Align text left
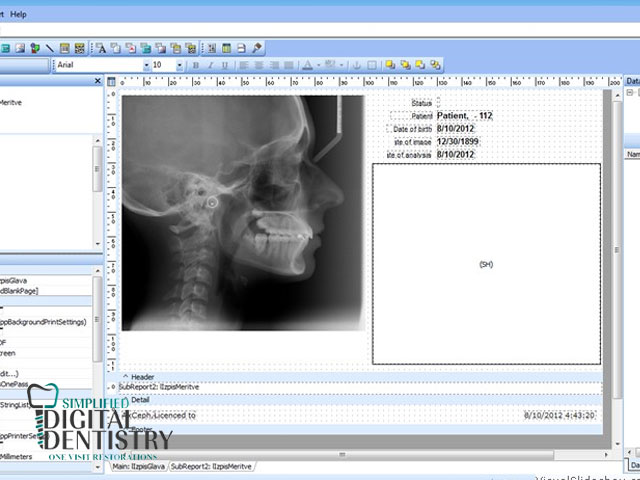This screenshot has width=640, height=480. pyautogui.click(x=244, y=65)
